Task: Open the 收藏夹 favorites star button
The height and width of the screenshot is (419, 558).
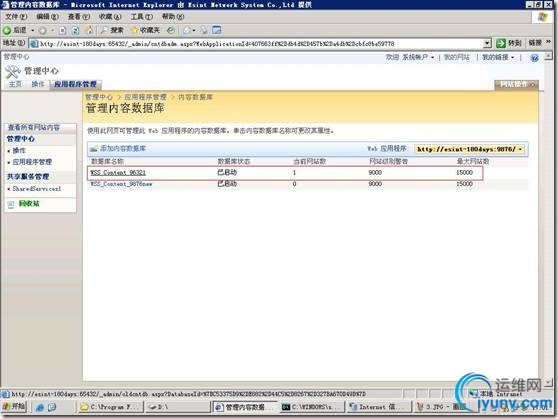Action: [145, 30]
